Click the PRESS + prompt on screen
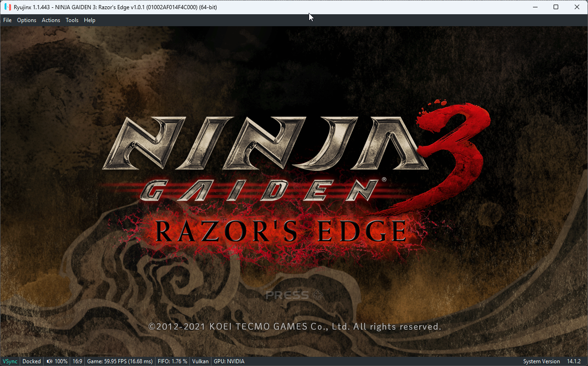Viewport: 588px width, 366px height. [294, 295]
